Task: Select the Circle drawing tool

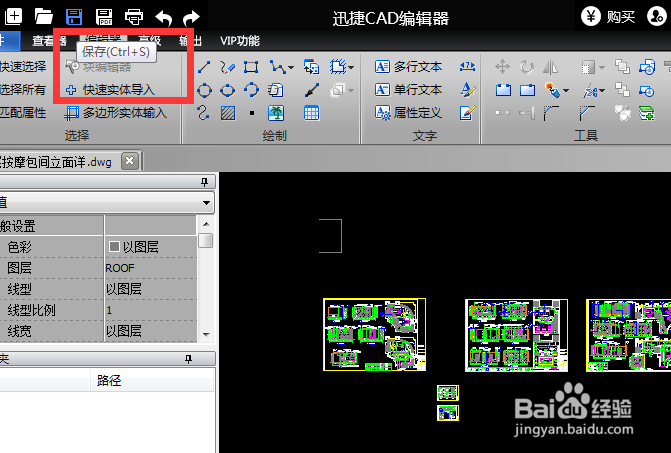Action: pos(204,90)
